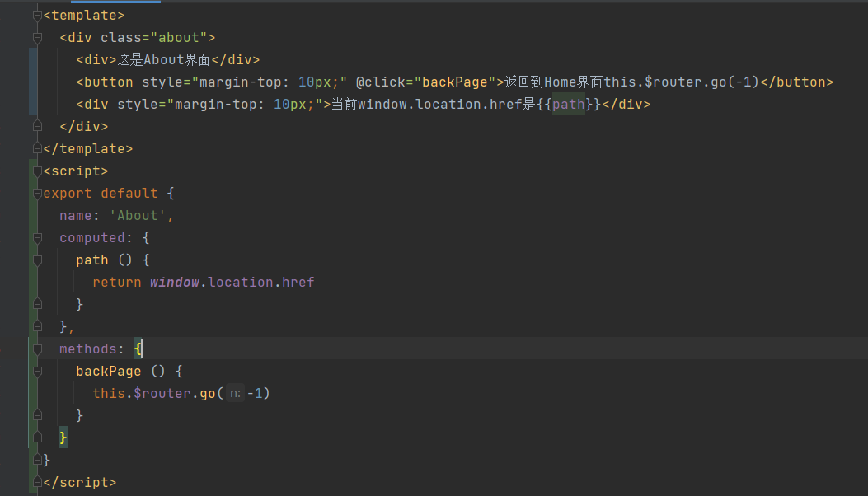The image size is (868, 496).
Task: Click "href" at the end of the return line
Action: pos(298,283)
